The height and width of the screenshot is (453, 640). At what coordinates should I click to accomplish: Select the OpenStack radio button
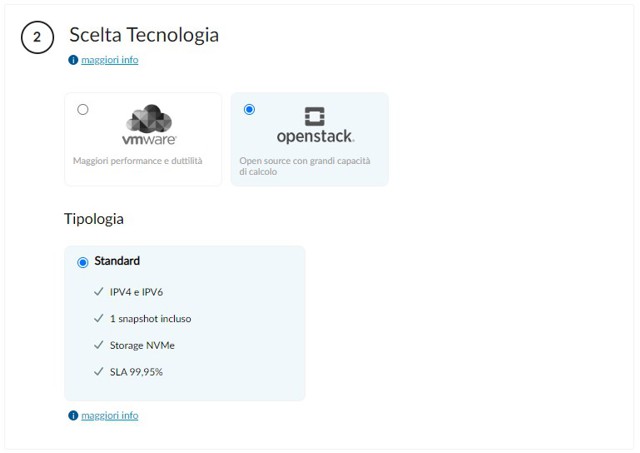(249, 109)
